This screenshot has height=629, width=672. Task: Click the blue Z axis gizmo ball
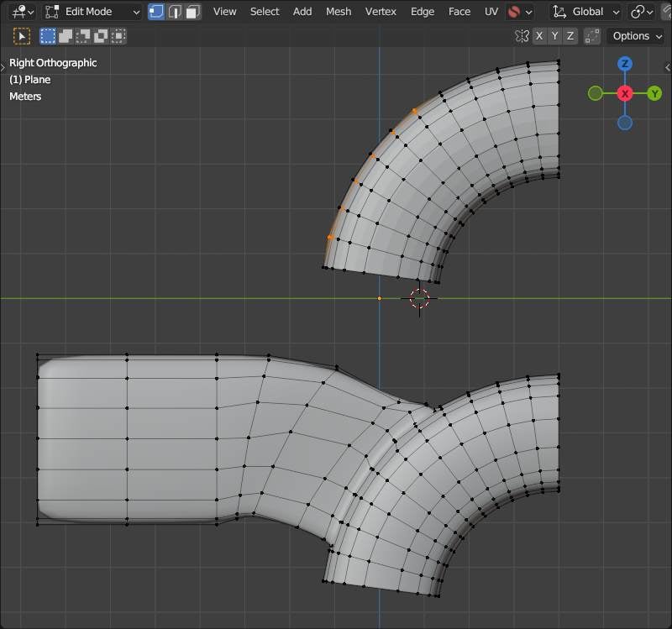625,65
